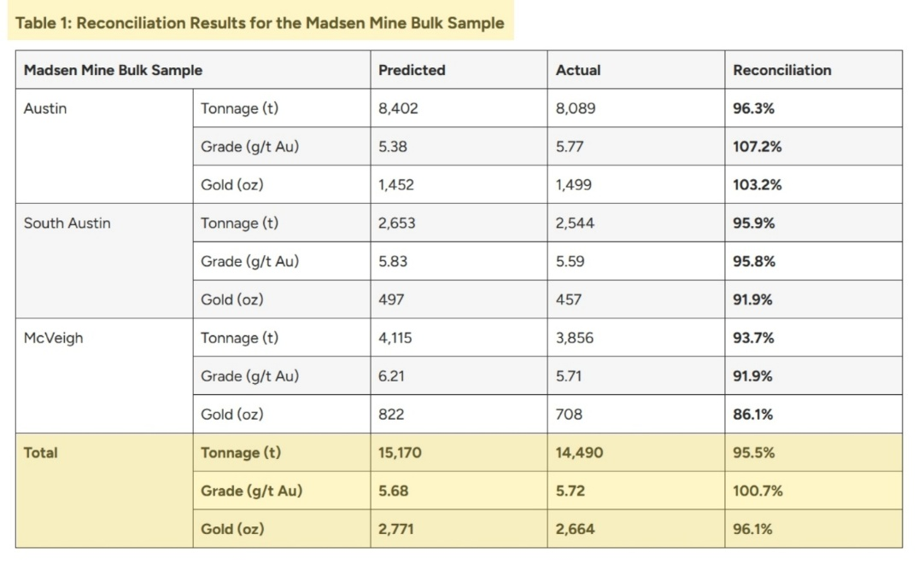
Task: Click the 107.2% reconciliation value
Action: tap(757, 147)
